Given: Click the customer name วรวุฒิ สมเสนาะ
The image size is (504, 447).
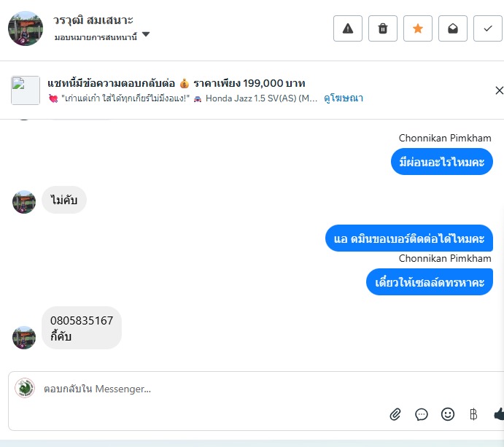Looking at the screenshot, I should click(x=93, y=20).
